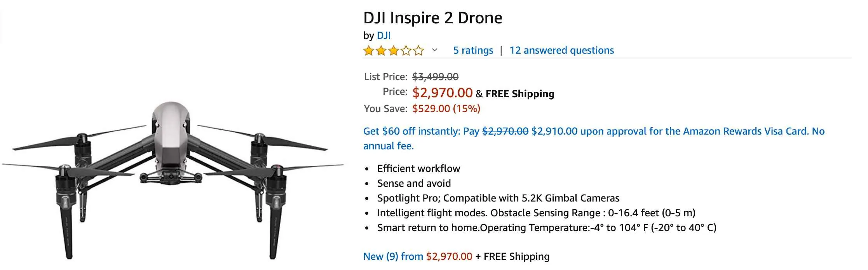
Task: Click the third gold star icon
Action: 393,50
